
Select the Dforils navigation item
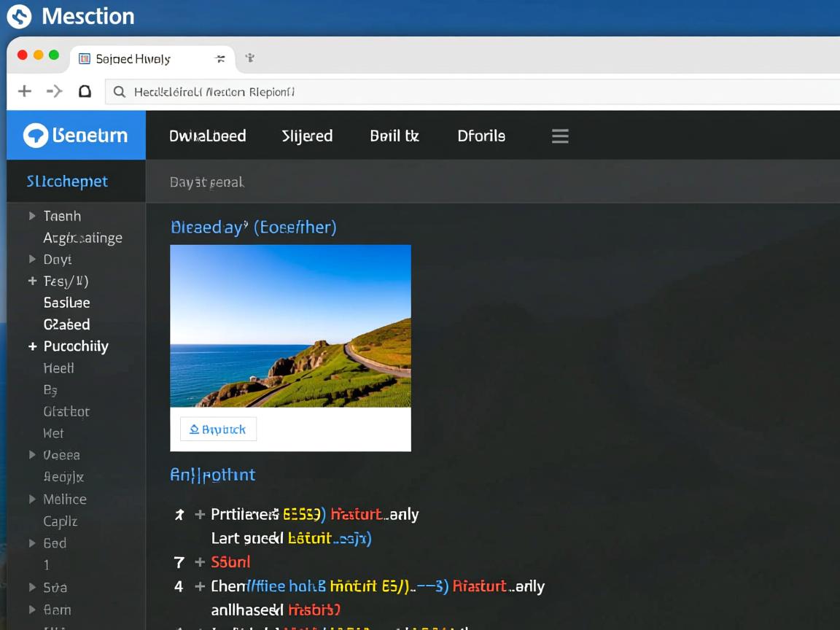[481, 136]
